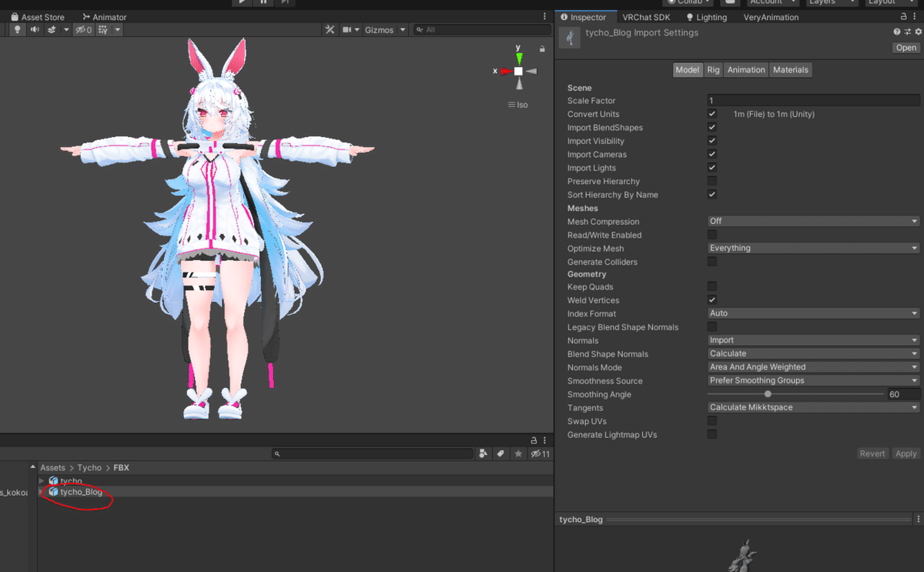The width and height of the screenshot is (924, 572).
Task: Open Scene view more options menu
Action: tap(545, 17)
